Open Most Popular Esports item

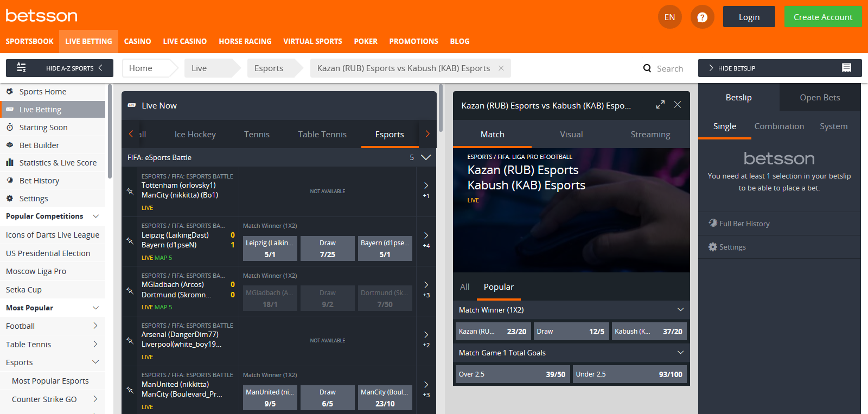tap(50, 381)
